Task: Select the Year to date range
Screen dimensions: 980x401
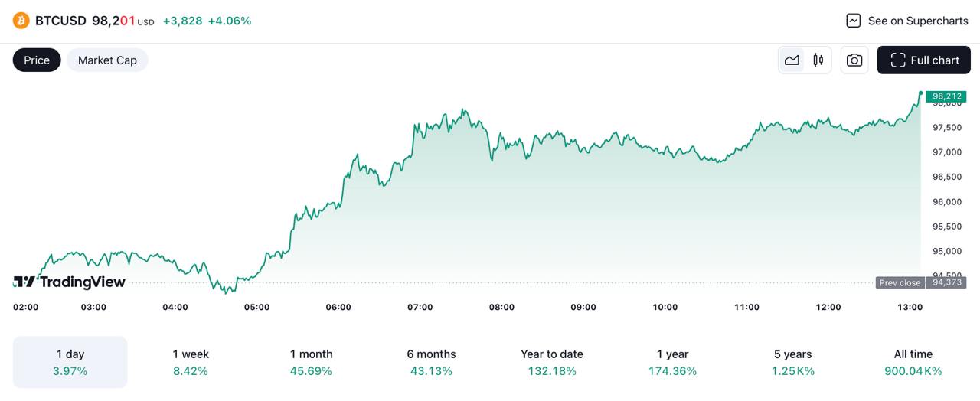Action: pos(552,362)
